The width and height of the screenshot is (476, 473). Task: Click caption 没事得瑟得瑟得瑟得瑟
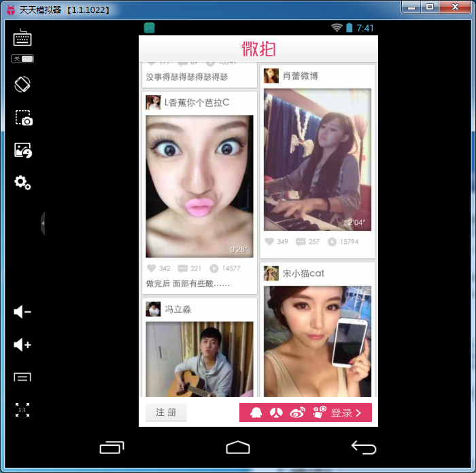tap(187, 77)
